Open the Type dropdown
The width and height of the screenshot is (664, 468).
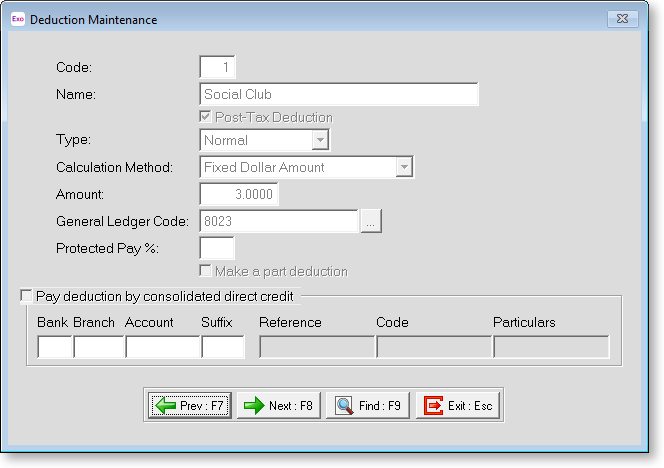[x=320, y=141]
